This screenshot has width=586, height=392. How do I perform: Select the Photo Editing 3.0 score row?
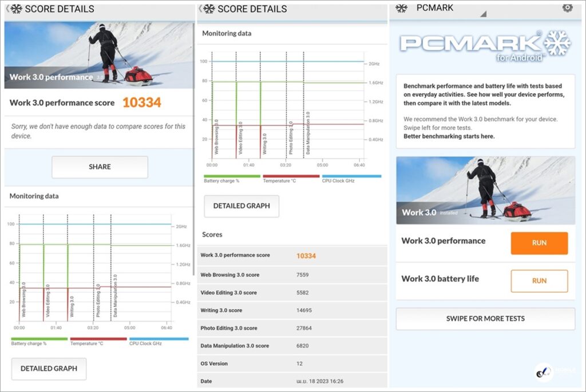[292, 328]
